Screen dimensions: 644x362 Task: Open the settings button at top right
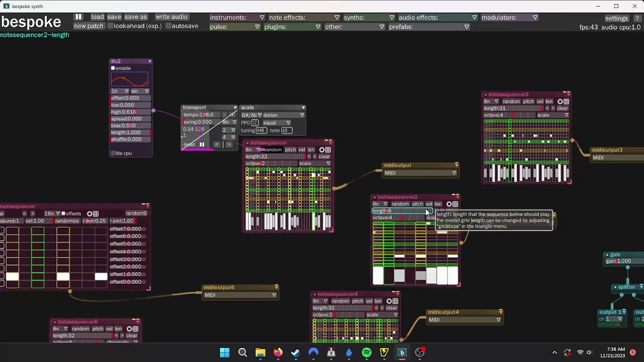pos(616,18)
